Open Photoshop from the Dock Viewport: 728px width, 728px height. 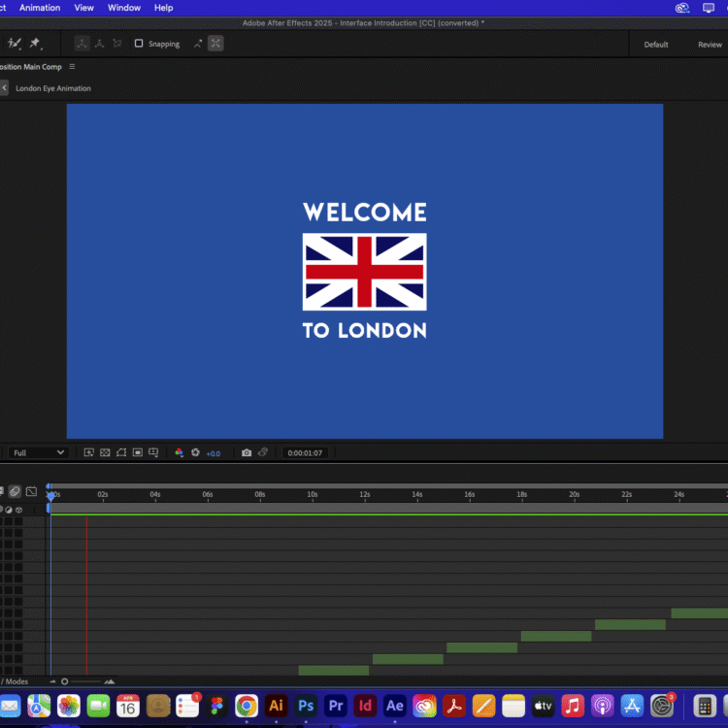coord(306,707)
